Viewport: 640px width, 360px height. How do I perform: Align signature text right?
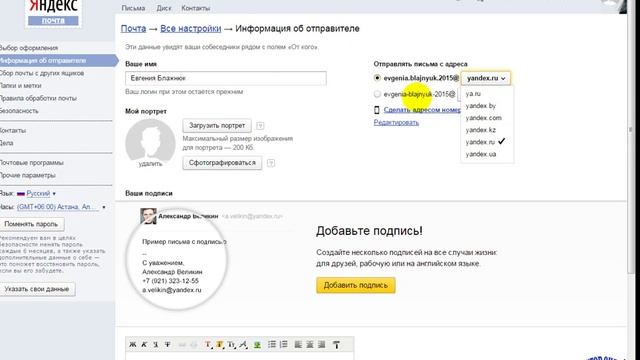coord(322,344)
